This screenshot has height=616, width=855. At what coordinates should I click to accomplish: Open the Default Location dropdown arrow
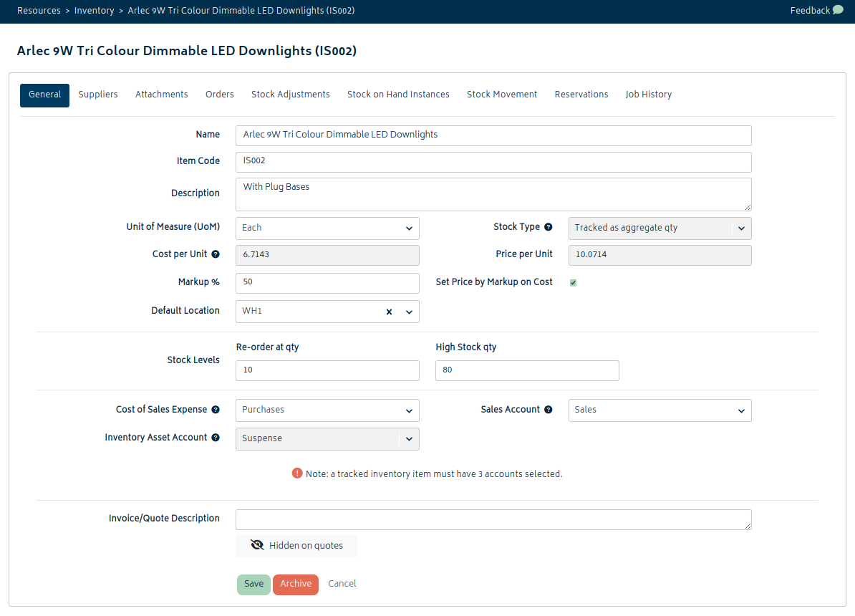[x=409, y=312]
